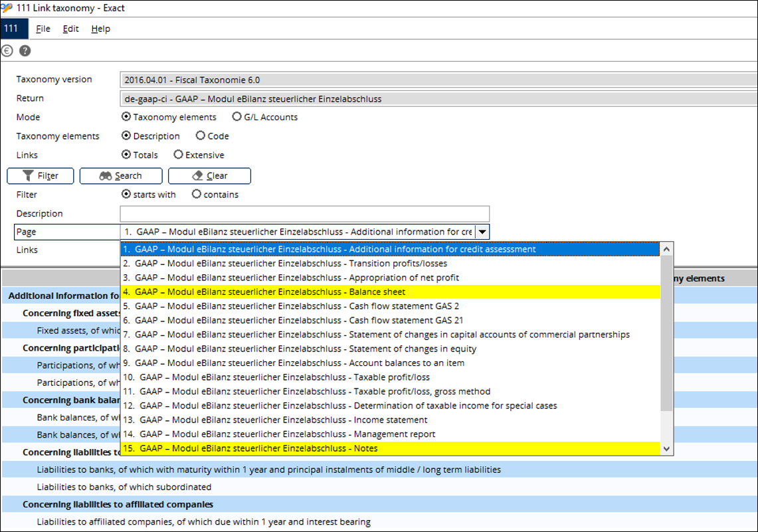Select row Liabilities to banks maturity within 1 year

click(379, 470)
